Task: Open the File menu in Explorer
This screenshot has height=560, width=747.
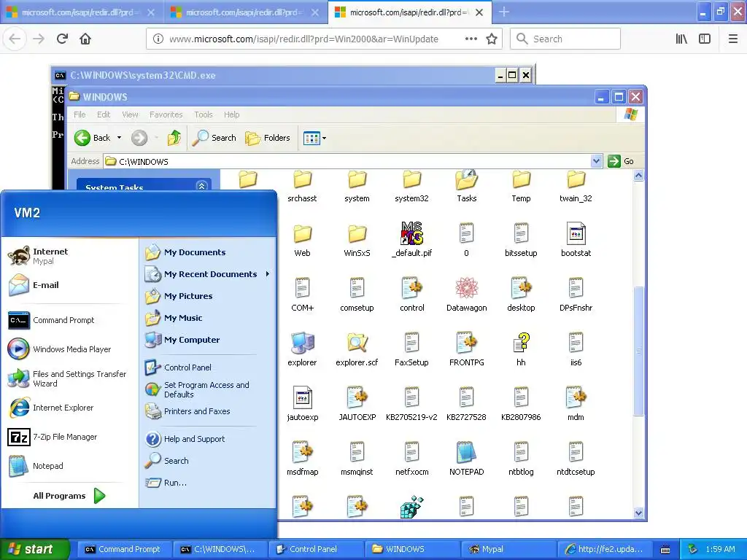Action: point(80,114)
